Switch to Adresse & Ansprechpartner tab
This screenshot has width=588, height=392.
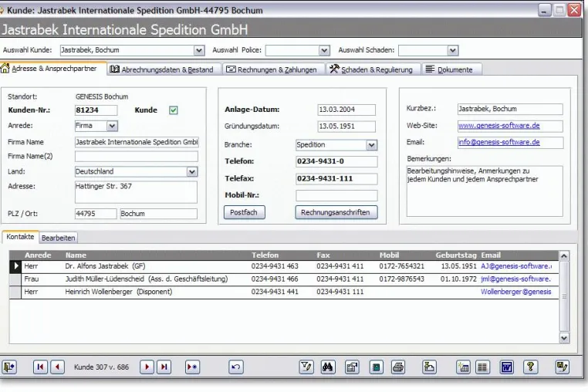(x=53, y=69)
